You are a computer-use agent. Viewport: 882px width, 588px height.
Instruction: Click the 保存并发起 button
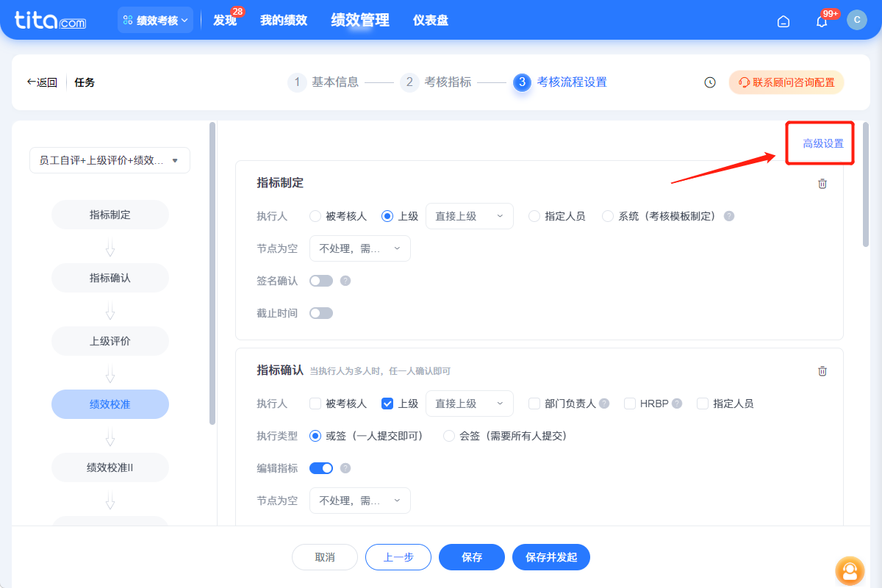551,557
